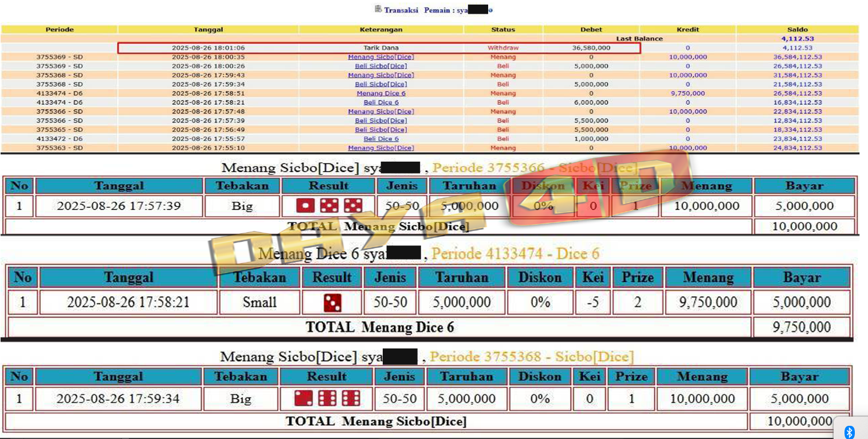
Task: Open Beli Sicbo[Dice] link from 18:00:26
Action: (381, 66)
